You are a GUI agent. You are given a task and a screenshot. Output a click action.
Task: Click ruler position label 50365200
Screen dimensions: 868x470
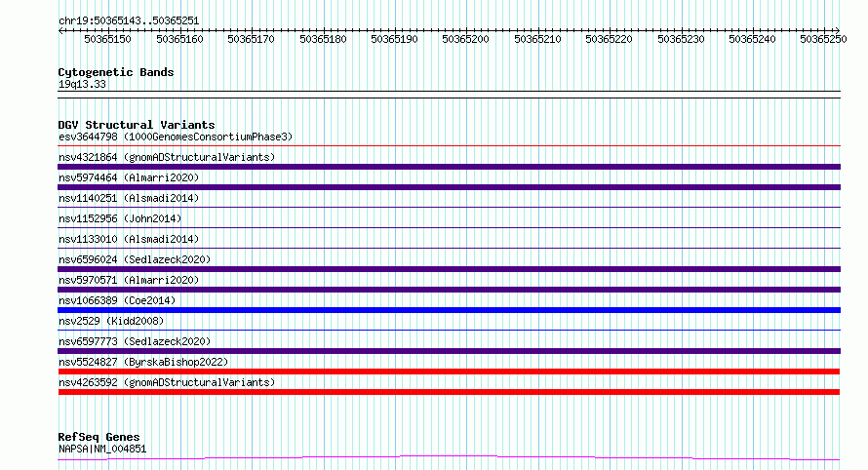coord(465,39)
